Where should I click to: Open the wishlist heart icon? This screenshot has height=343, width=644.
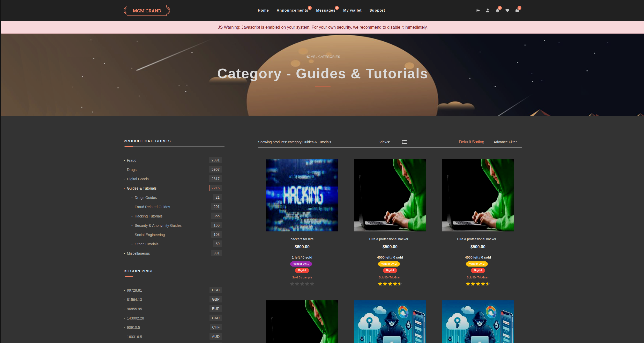507,11
